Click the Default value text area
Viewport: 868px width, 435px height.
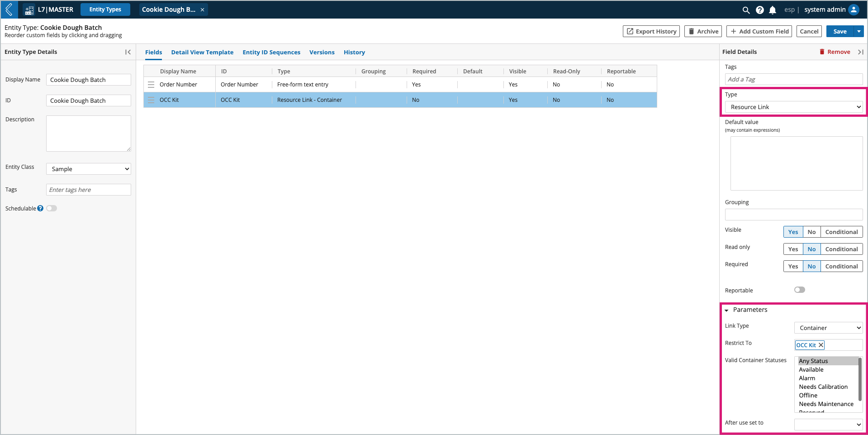pyautogui.click(x=797, y=163)
